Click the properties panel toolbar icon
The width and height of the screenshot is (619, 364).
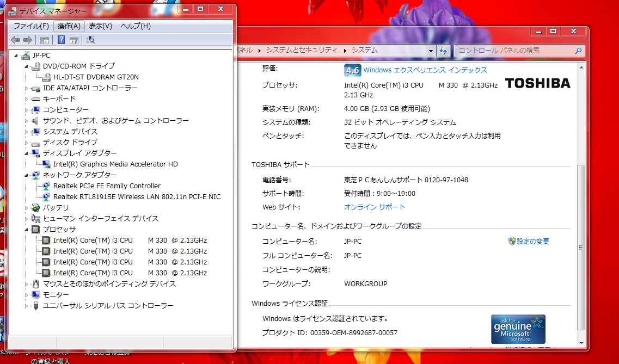point(74,40)
